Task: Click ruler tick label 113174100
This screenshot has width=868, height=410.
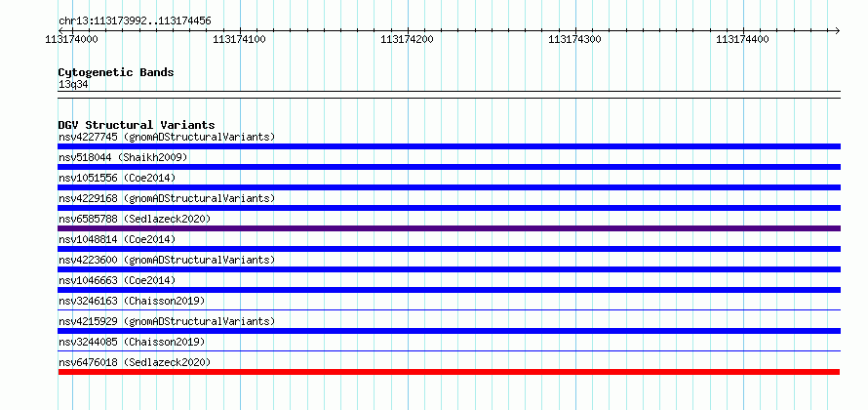Action: (239, 39)
